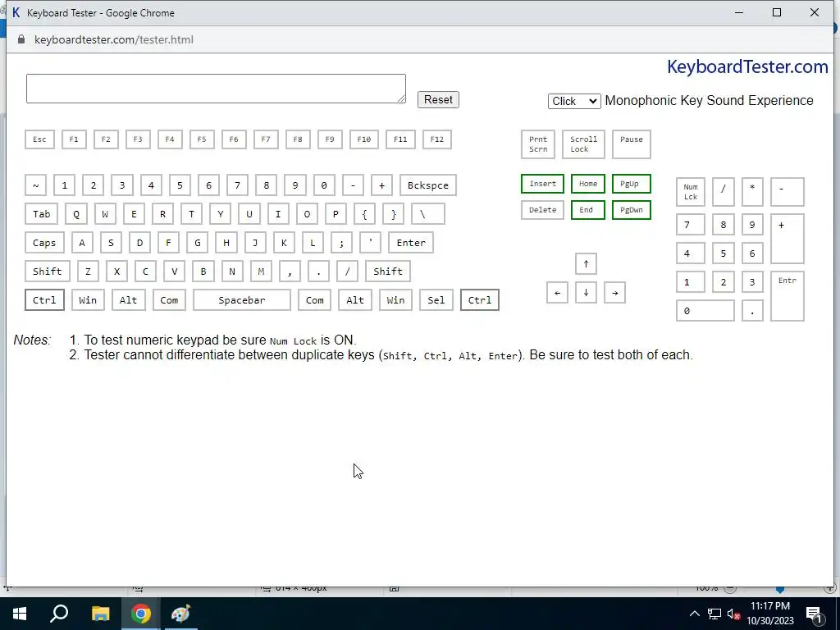
Task: Click the Q key
Action: (76, 214)
